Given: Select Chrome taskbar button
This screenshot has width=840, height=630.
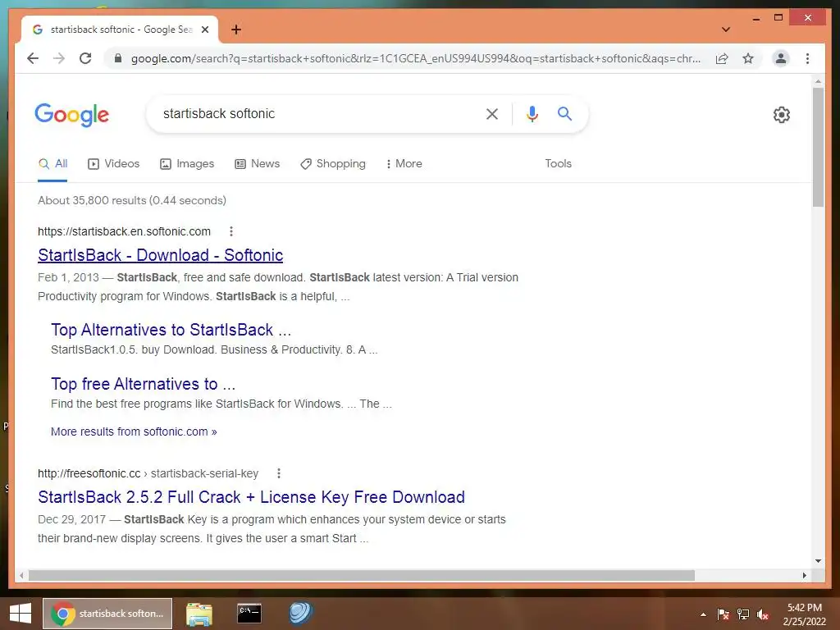Looking at the screenshot, I should [x=107, y=614].
